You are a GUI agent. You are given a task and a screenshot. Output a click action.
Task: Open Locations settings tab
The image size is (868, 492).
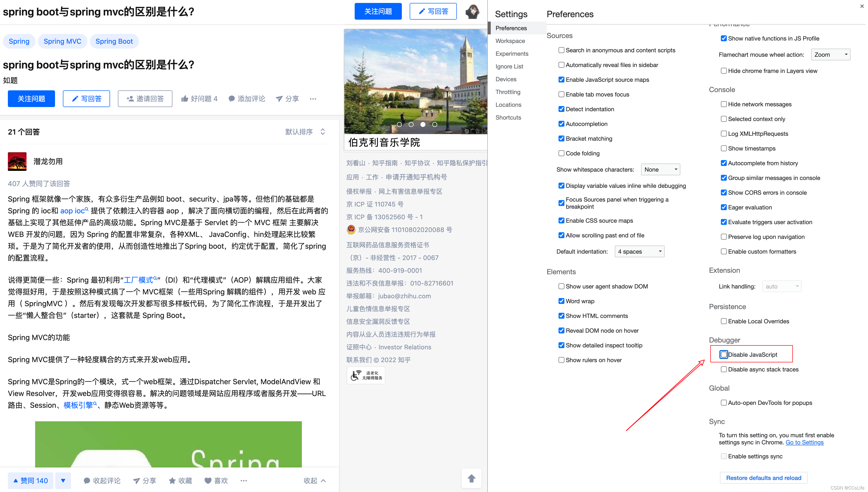click(508, 105)
